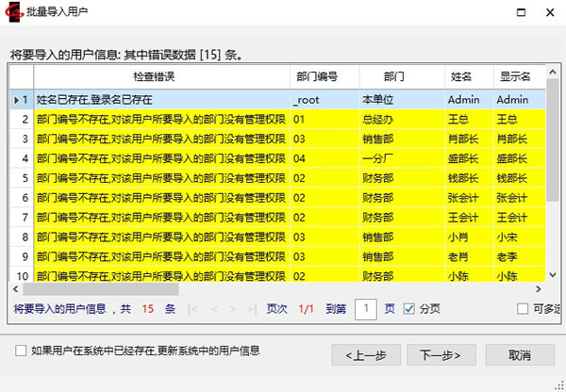The image size is (566, 392).
Task: Click the last page navigation icon
Action: (x=251, y=308)
